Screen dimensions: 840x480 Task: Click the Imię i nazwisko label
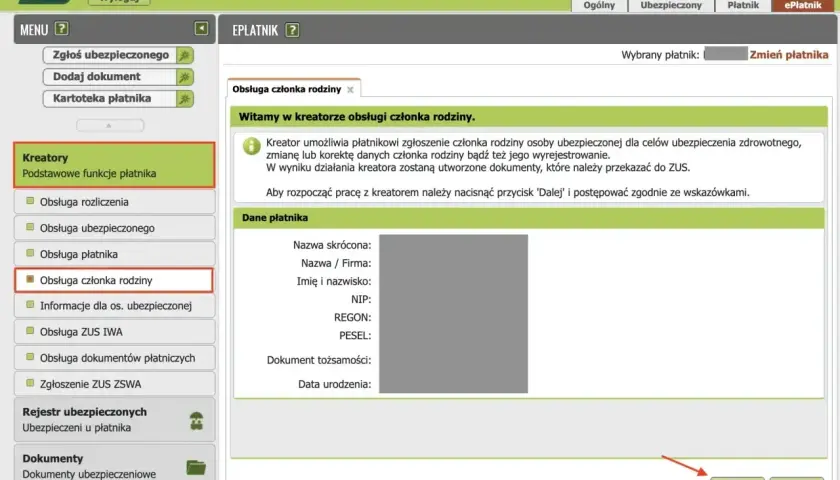click(x=334, y=282)
